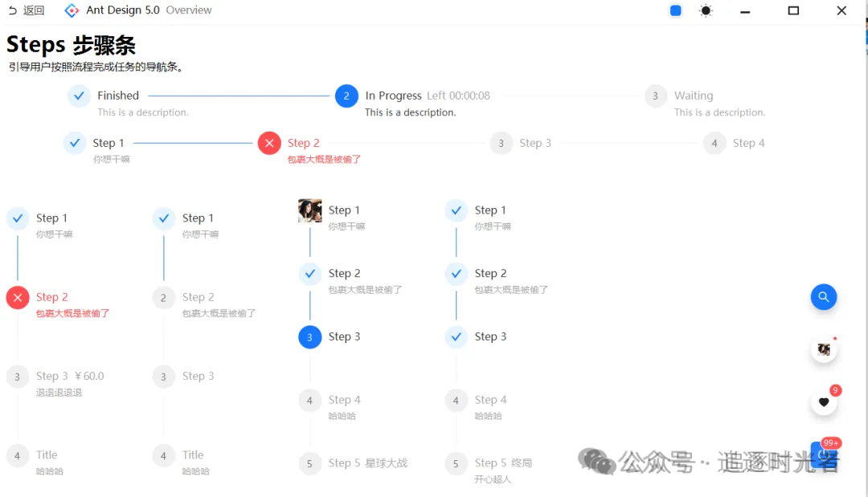868x497 pixels.
Task: Click the avatar float button with red dot
Action: [824, 349]
